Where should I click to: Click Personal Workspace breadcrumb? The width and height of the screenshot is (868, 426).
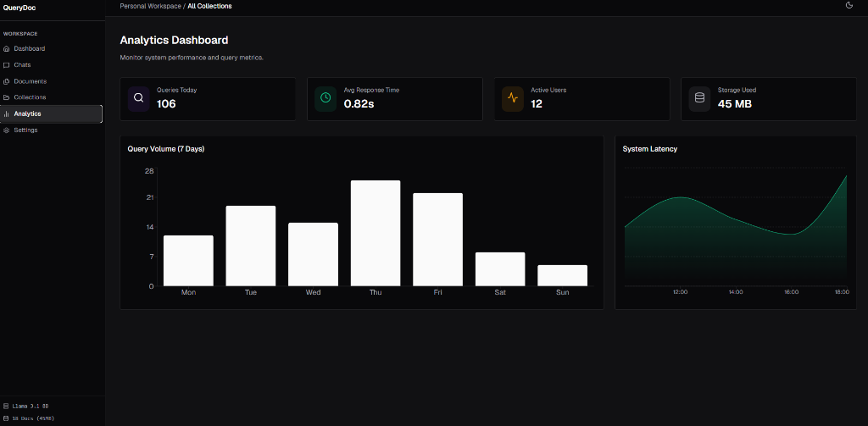(151, 6)
